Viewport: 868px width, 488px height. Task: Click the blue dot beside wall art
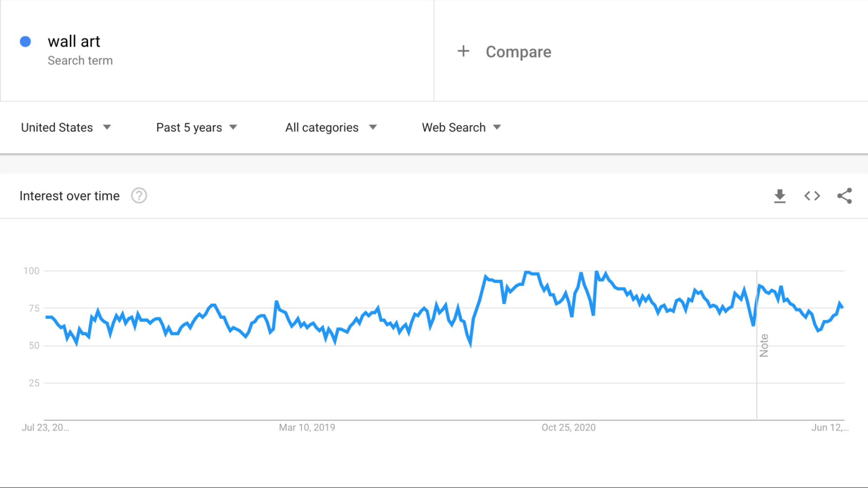(26, 42)
